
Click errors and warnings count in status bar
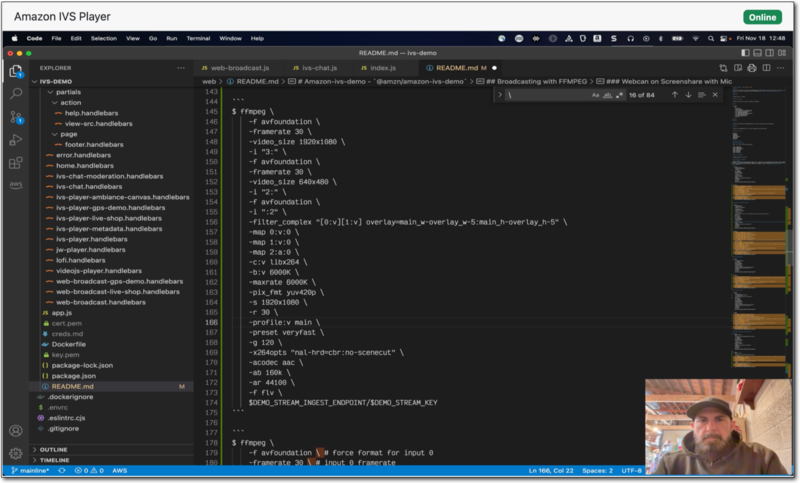coord(89,470)
